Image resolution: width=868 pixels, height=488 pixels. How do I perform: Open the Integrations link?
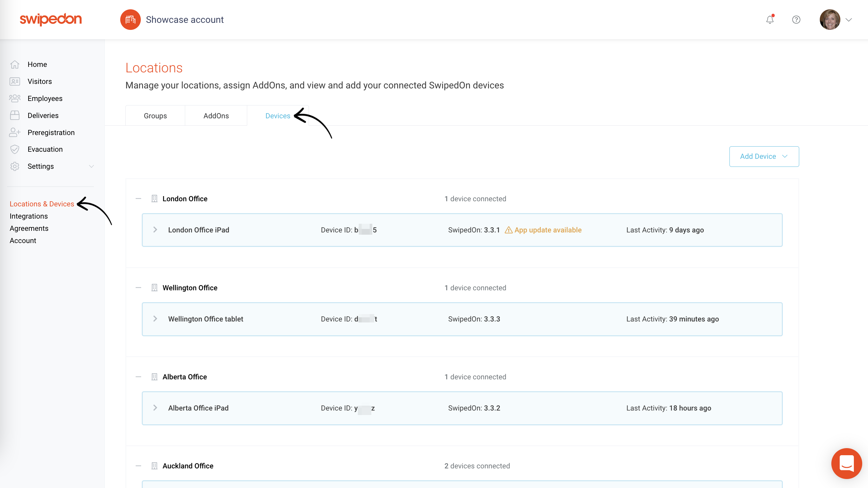pyautogui.click(x=29, y=216)
